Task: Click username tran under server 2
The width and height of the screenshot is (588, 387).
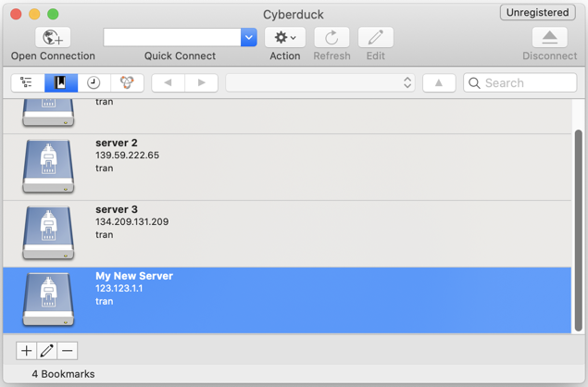Action: (x=105, y=168)
